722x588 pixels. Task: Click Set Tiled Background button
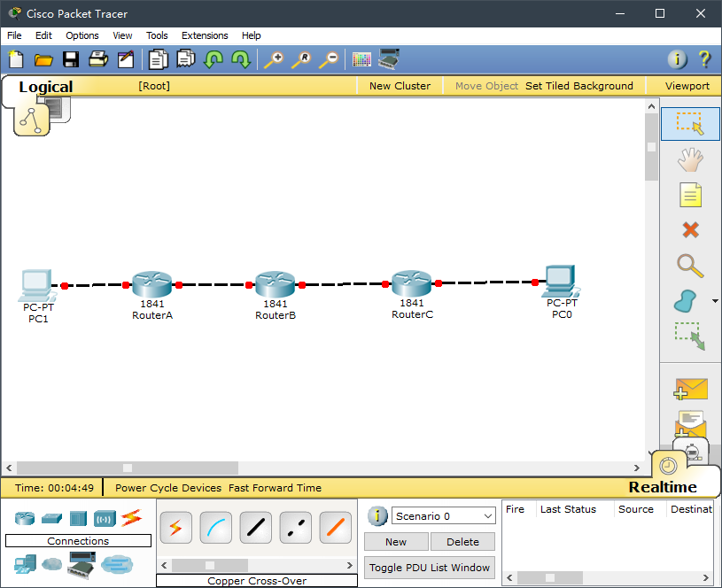click(578, 86)
